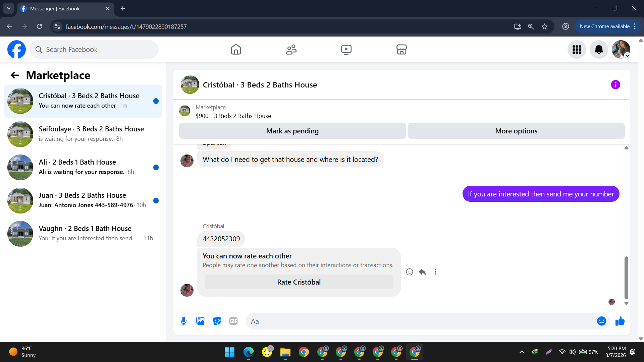Open a new browser tab
This screenshot has height=362, width=644.
click(x=123, y=9)
